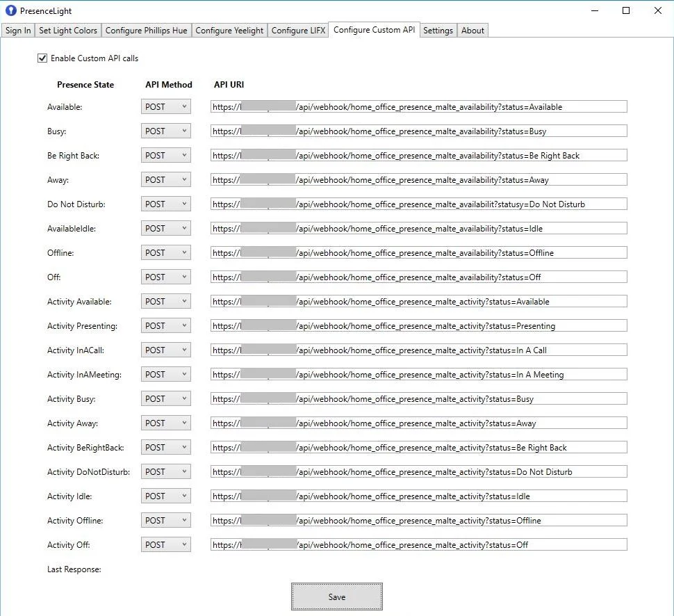674x616 pixels.
Task: Open the Sign In tab
Action: click(18, 31)
